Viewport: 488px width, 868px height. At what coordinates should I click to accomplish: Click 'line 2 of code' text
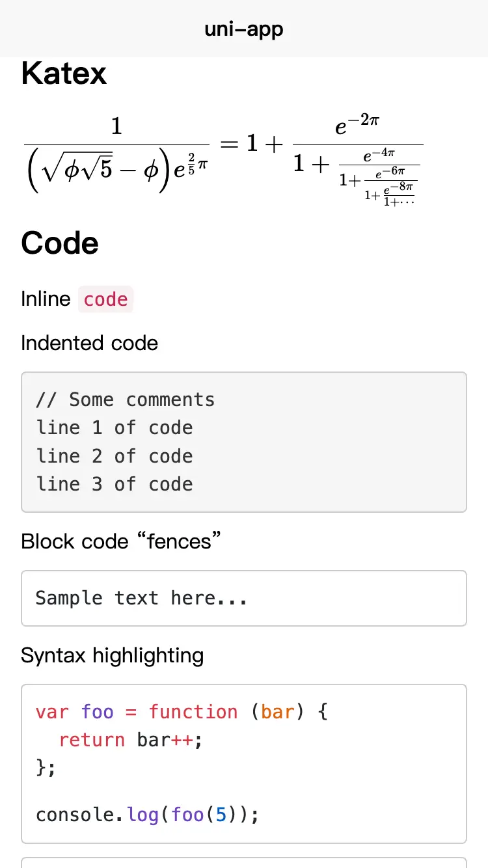coord(115,456)
